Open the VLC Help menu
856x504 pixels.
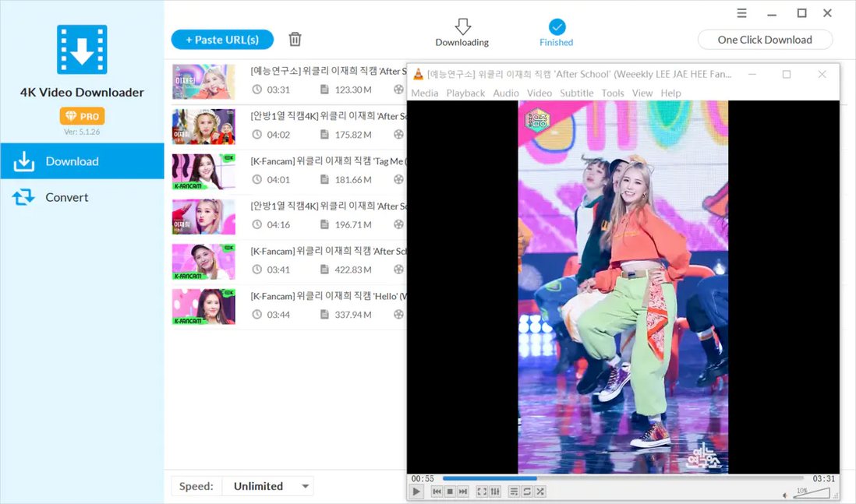pos(671,93)
